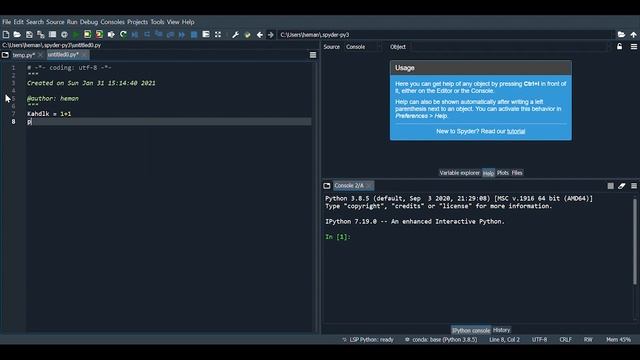Clear the console with eraser icon
Viewport: 640px width, 360px height.
622,186
